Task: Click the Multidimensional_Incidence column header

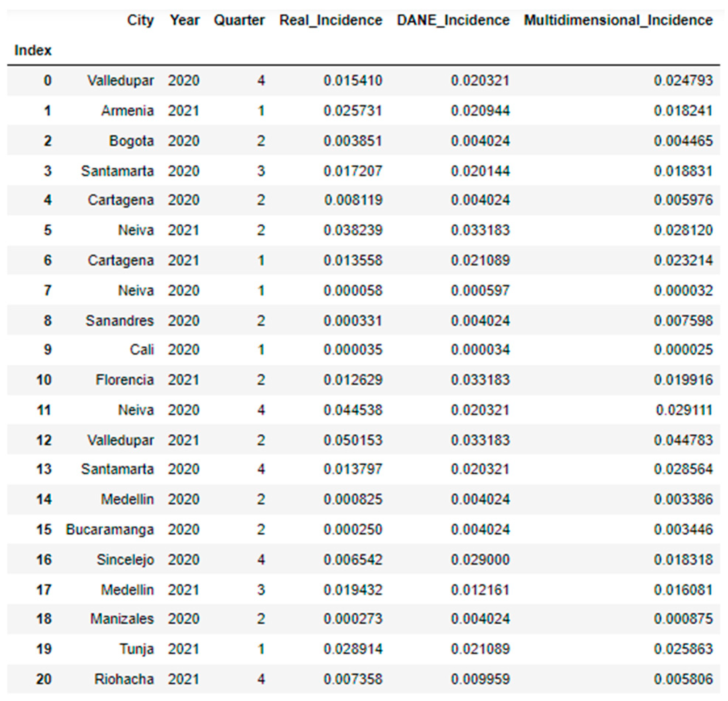Action: pyautogui.click(x=618, y=20)
